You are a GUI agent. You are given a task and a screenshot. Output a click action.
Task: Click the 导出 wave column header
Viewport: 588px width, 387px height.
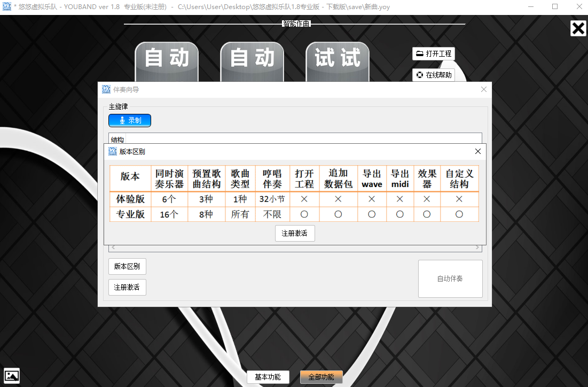tap(372, 179)
